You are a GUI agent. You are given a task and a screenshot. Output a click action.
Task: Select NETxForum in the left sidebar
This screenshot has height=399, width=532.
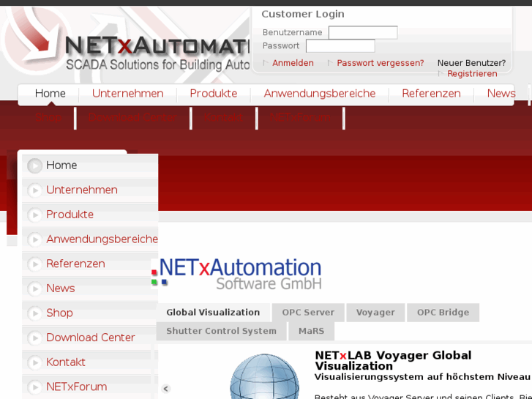pyautogui.click(x=77, y=387)
